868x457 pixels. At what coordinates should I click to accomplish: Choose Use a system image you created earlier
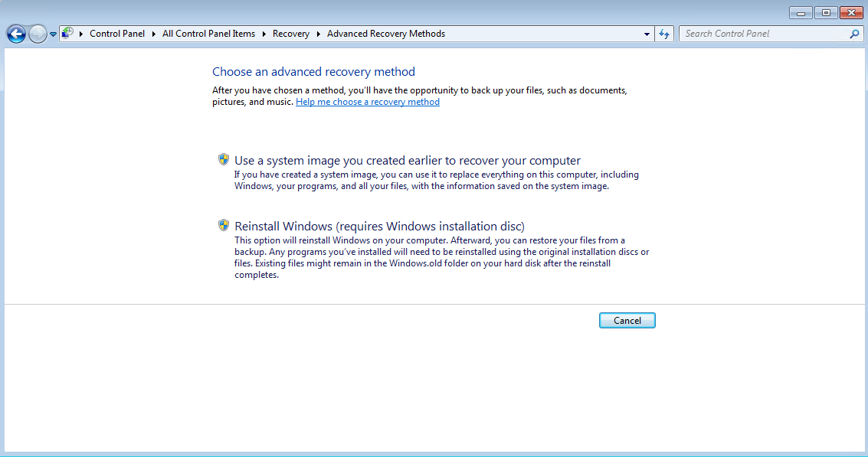pyautogui.click(x=408, y=161)
